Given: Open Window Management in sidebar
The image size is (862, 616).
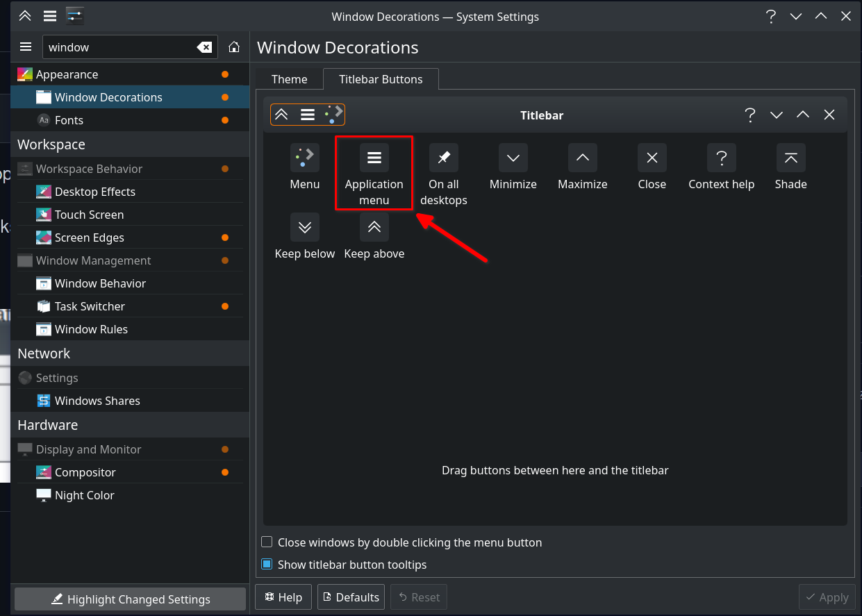Looking at the screenshot, I should coord(130,260).
